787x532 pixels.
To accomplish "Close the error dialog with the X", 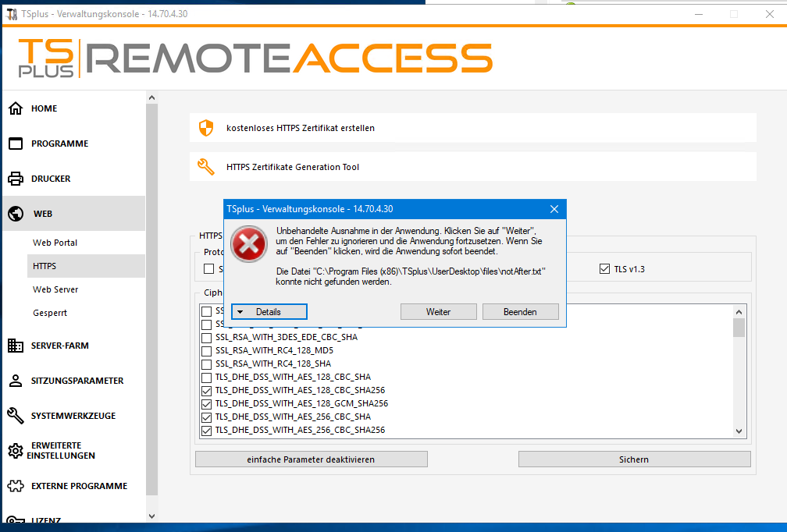I will (x=554, y=209).
